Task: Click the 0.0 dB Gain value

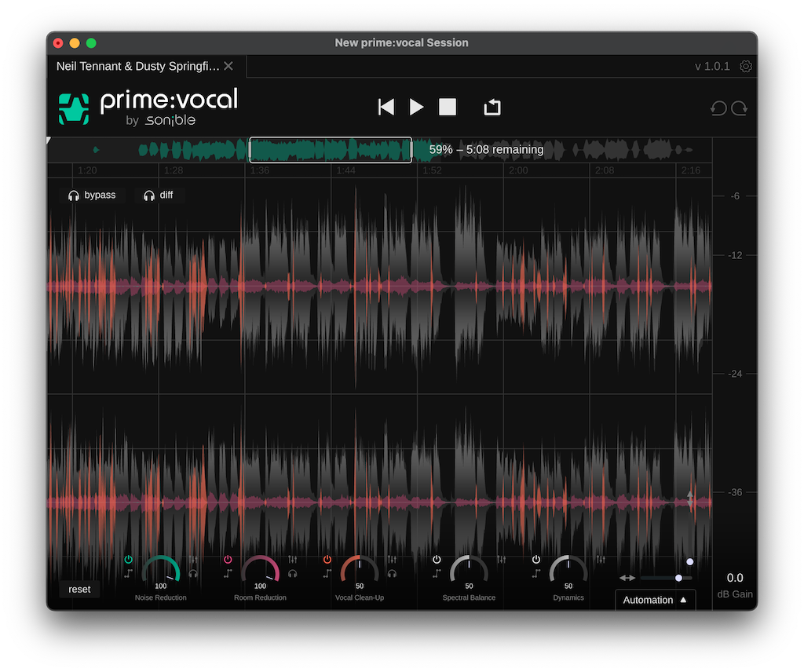Action: [735, 578]
